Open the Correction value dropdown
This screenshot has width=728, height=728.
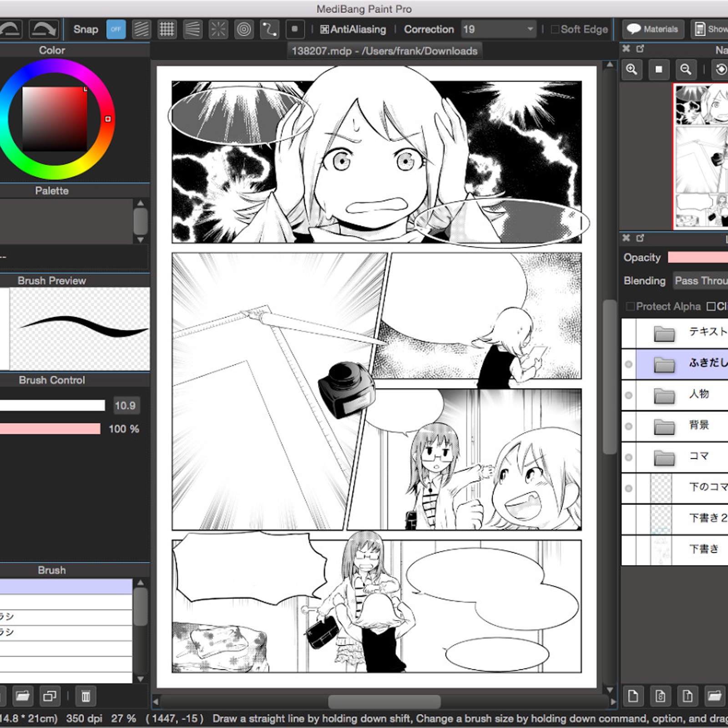pos(498,30)
